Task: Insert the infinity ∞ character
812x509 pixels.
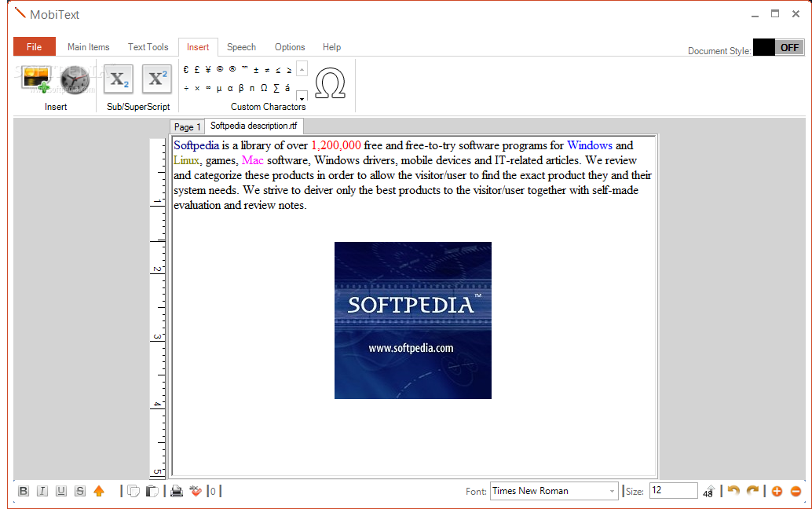Action: [x=208, y=88]
